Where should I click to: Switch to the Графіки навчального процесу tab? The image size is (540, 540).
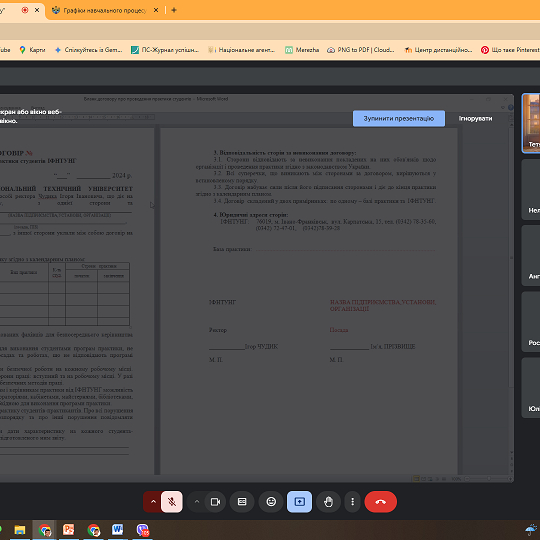coord(105,10)
